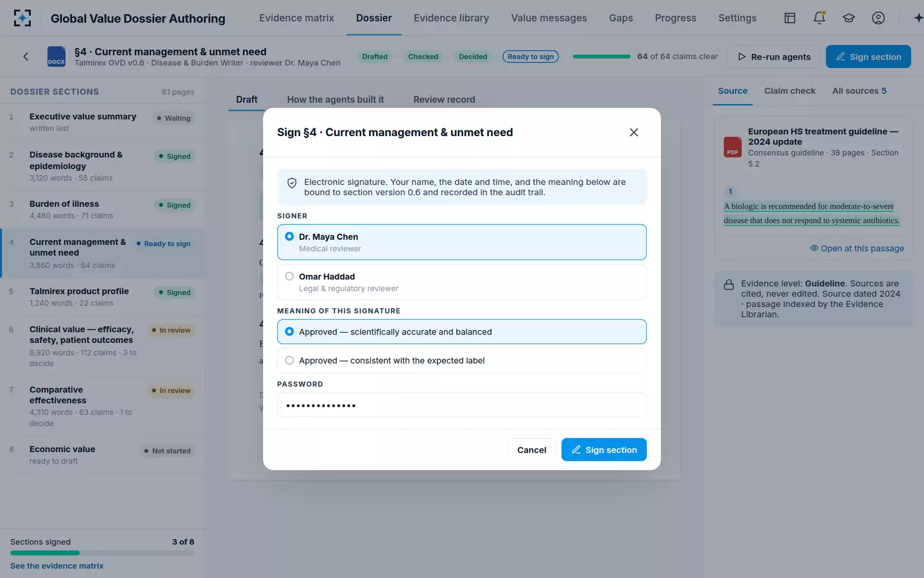Confirm with the dialog's Sign section button
Image resolution: width=924 pixels, height=578 pixels.
[x=604, y=450]
